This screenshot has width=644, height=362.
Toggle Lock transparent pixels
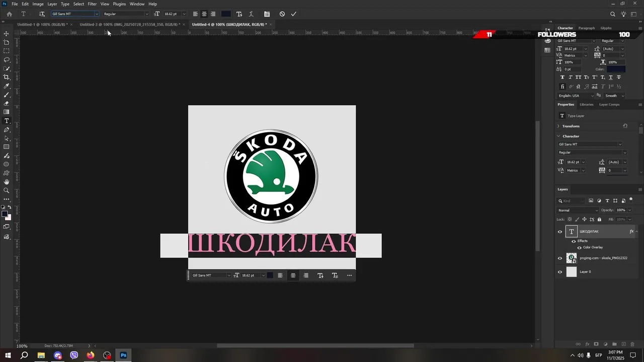click(570, 219)
